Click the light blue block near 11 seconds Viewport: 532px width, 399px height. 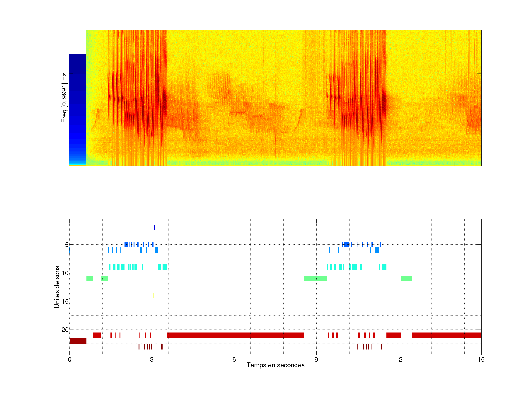[377, 250]
